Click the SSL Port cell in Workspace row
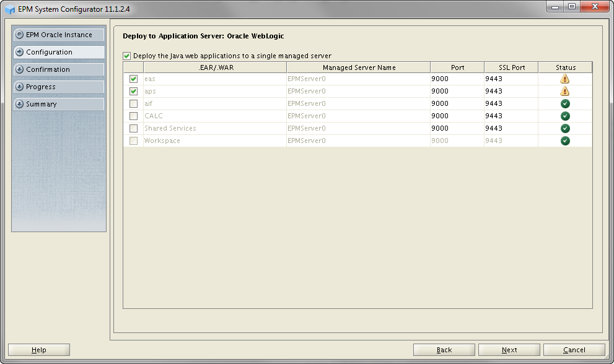The height and width of the screenshot is (364, 614). [x=511, y=141]
